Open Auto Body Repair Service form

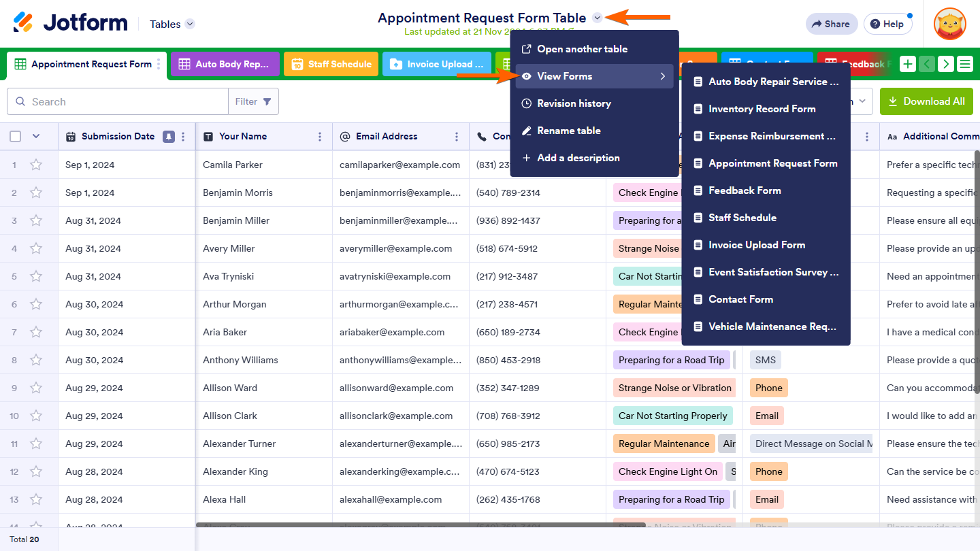766,82
